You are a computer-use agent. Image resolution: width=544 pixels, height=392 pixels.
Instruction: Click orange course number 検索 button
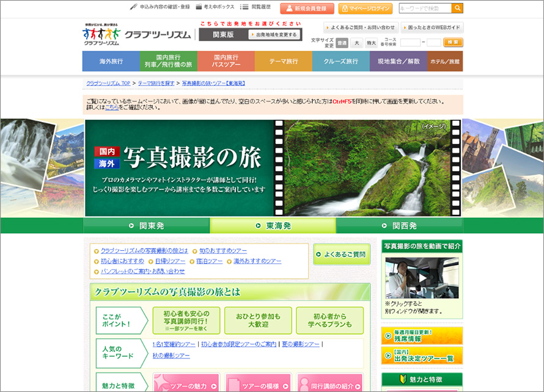pos(453,42)
